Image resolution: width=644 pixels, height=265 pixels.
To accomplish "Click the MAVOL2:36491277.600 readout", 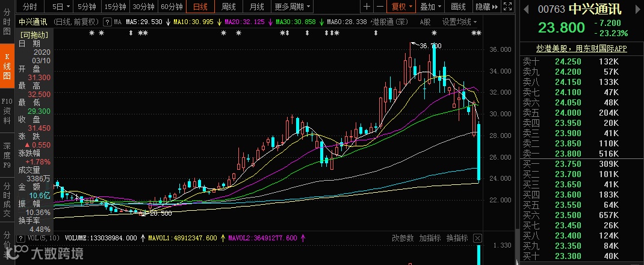I will pyautogui.click(x=263, y=238).
